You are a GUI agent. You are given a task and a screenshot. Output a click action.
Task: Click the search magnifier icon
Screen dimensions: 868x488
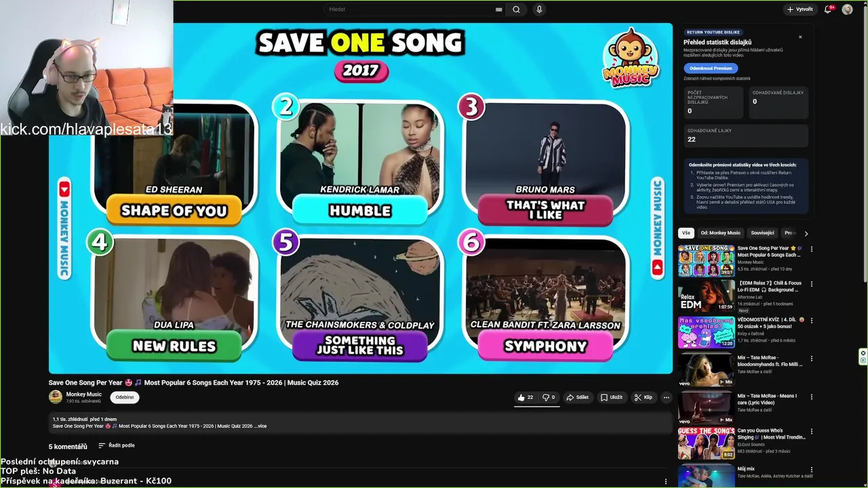coord(516,9)
